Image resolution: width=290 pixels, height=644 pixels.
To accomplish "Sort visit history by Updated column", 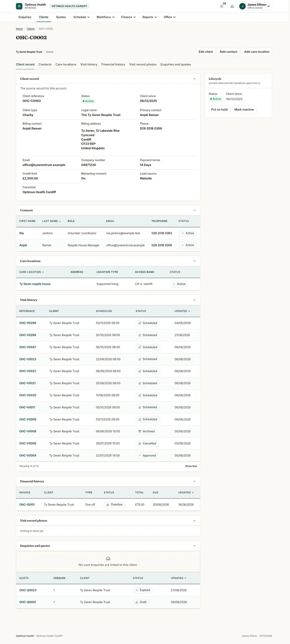I will tap(182, 311).
